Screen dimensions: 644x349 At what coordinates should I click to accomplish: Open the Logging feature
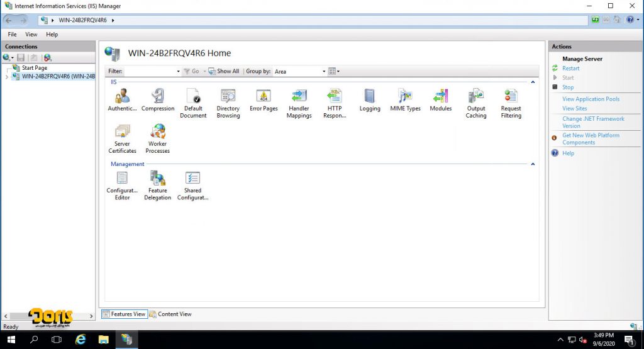pyautogui.click(x=370, y=100)
